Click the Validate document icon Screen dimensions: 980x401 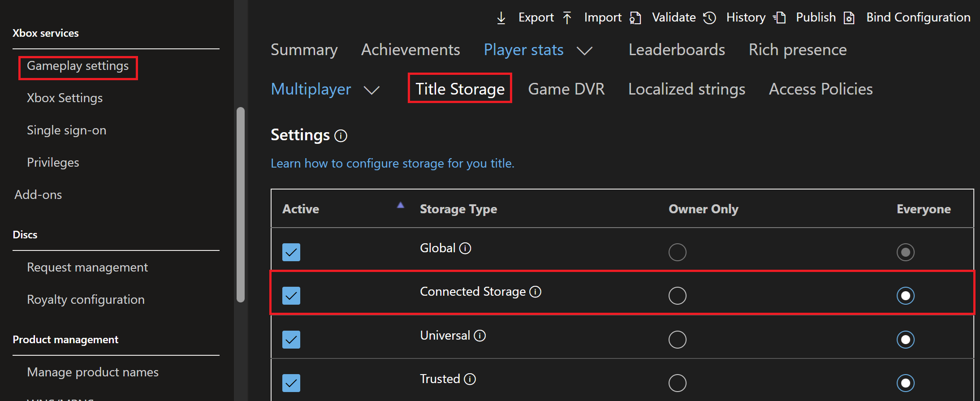coord(635,18)
